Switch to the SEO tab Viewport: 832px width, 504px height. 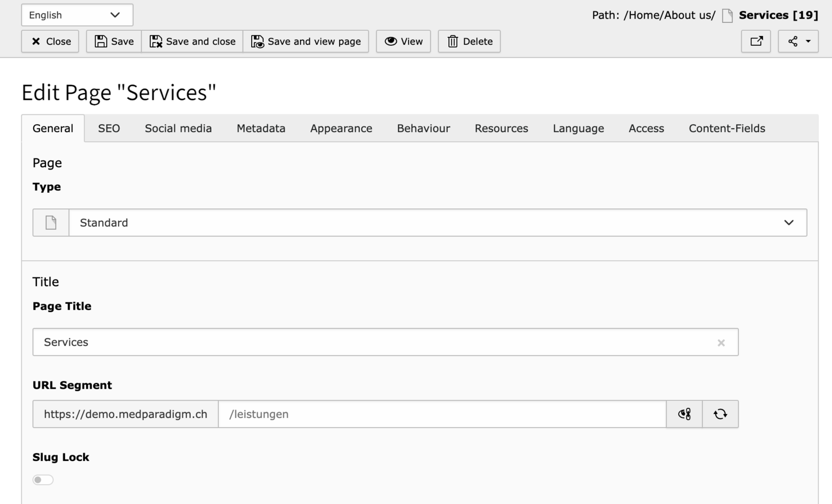pos(109,128)
